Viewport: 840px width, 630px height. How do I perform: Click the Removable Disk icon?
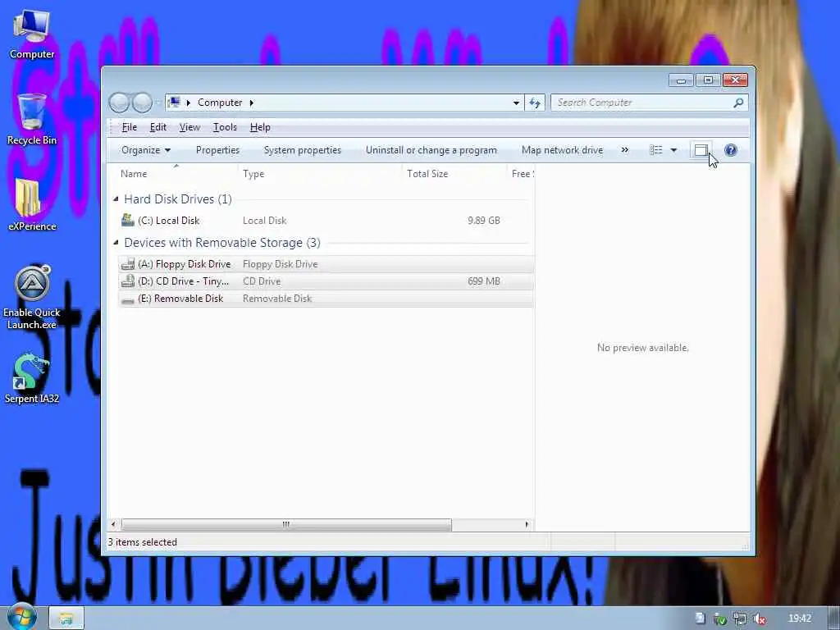(x=127, y=299)
